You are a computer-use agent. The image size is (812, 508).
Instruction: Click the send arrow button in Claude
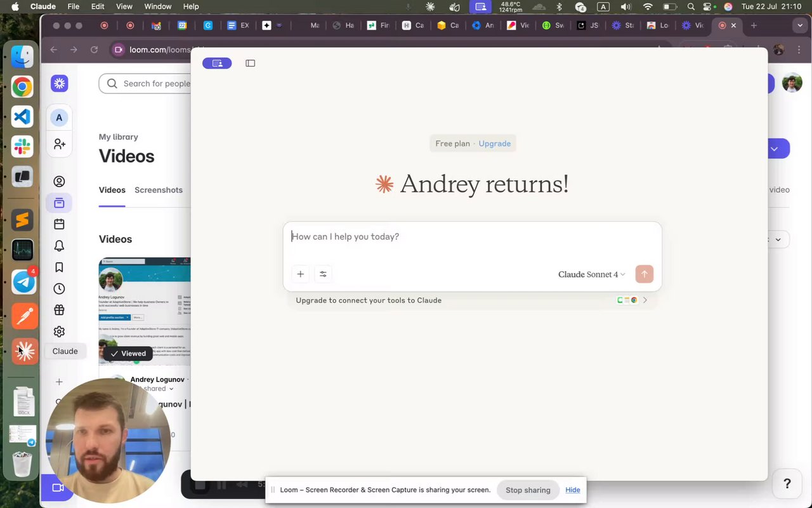tap(644, 274)
